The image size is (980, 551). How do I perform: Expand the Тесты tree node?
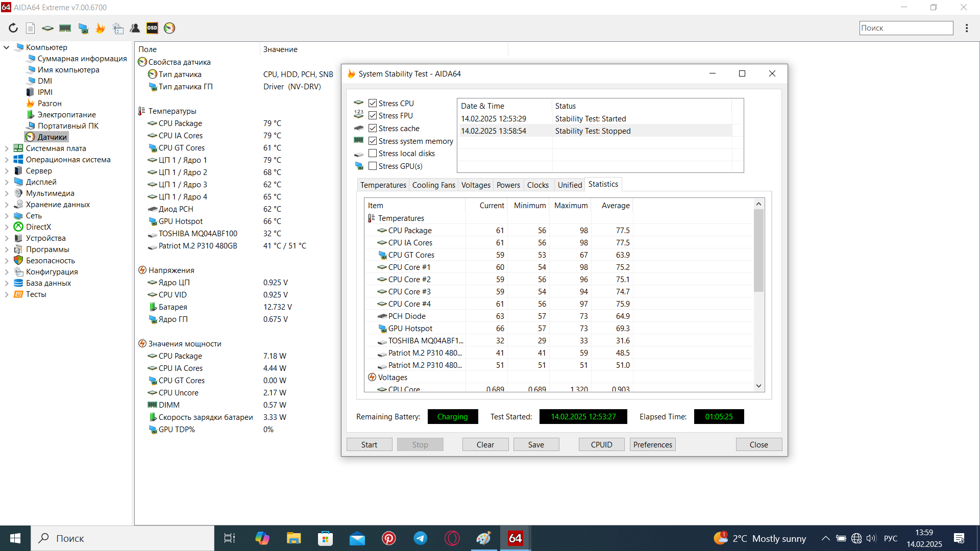tap(7, 294)
